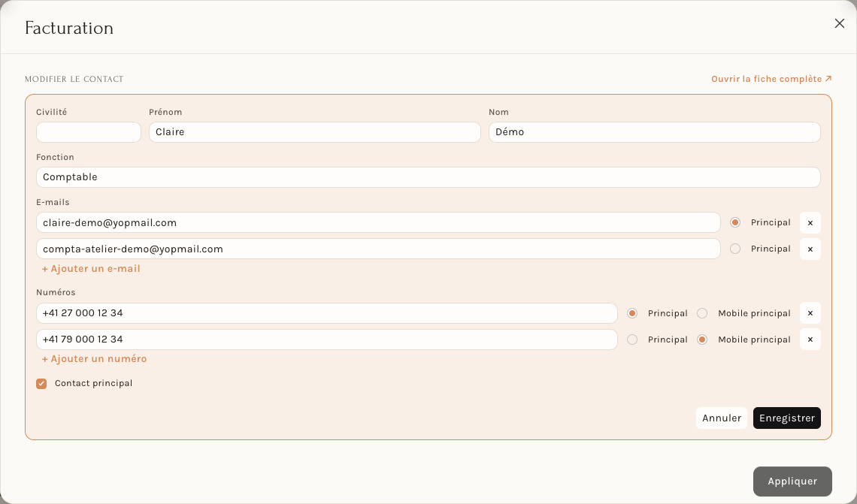Viewport: 857px width, 504px height.
Task: Mark +41 27 000 12 34 as Principal number
Action: tap(632, 313)
